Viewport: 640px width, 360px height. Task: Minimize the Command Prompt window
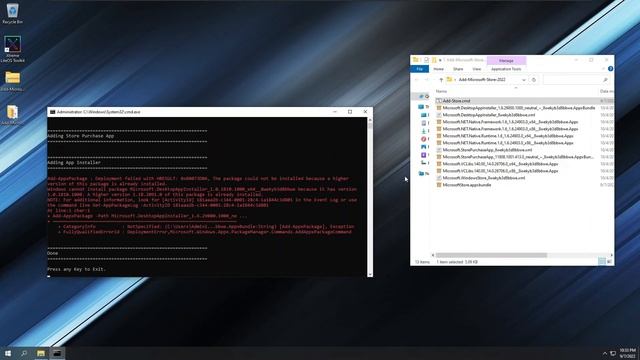pos(335,111)
